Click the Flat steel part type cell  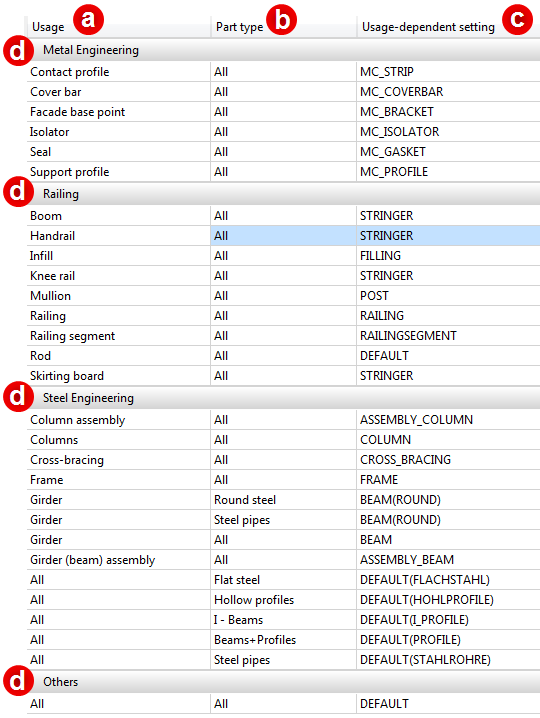pos(284,580)
